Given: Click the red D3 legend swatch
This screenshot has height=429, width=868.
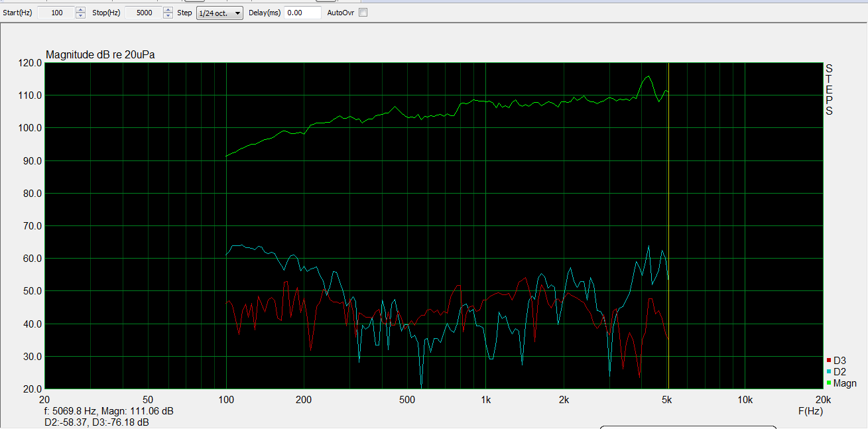Looking at the screenshot, I should tap(829, 360).
